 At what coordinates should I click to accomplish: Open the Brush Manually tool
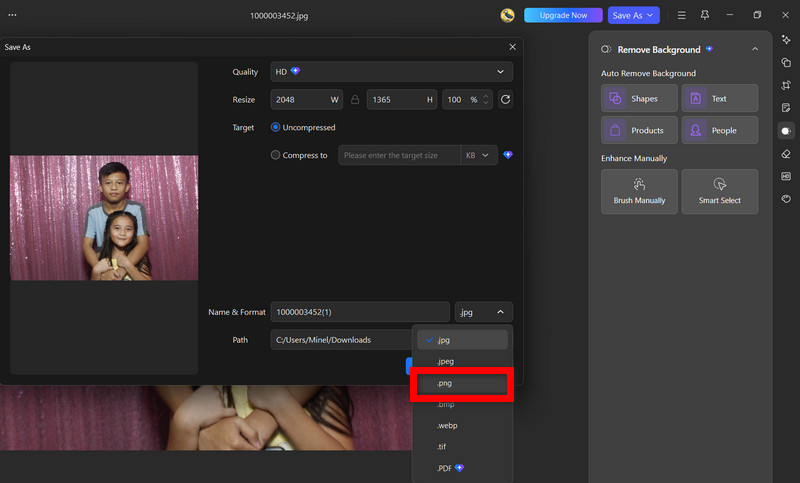[x=639, y=192]
